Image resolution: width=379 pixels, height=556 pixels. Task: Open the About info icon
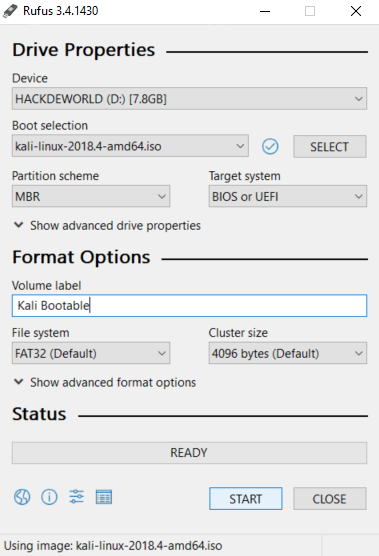(x=49, y=497)
